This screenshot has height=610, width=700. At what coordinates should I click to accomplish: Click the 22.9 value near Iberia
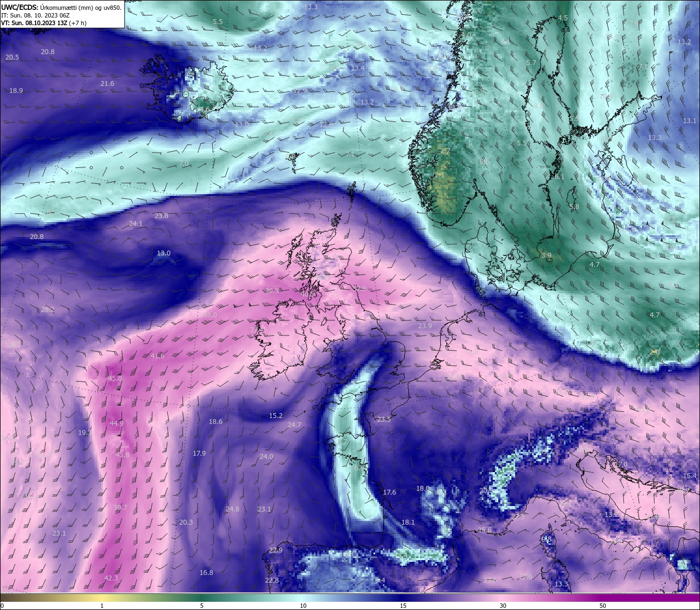tap(276, 550)
